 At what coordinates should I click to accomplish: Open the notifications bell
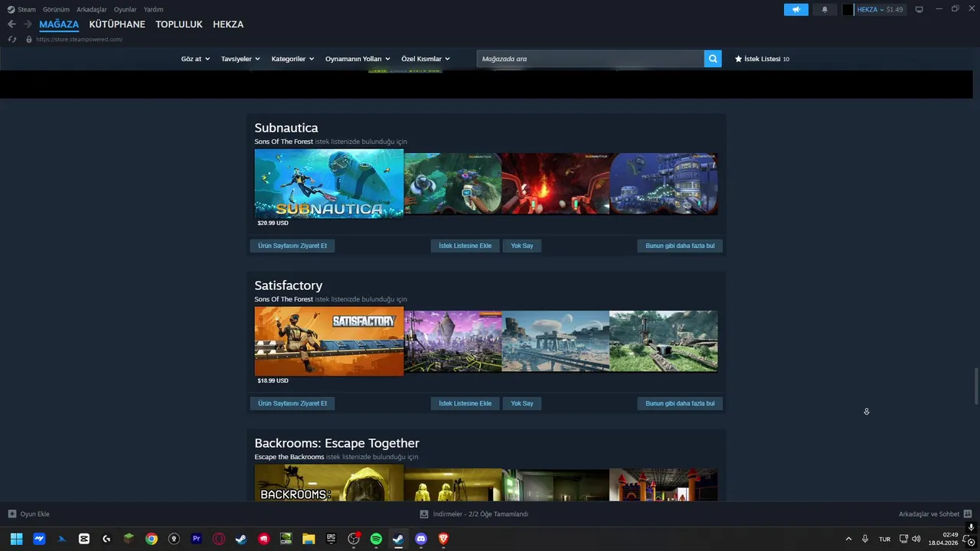point(825,9)
